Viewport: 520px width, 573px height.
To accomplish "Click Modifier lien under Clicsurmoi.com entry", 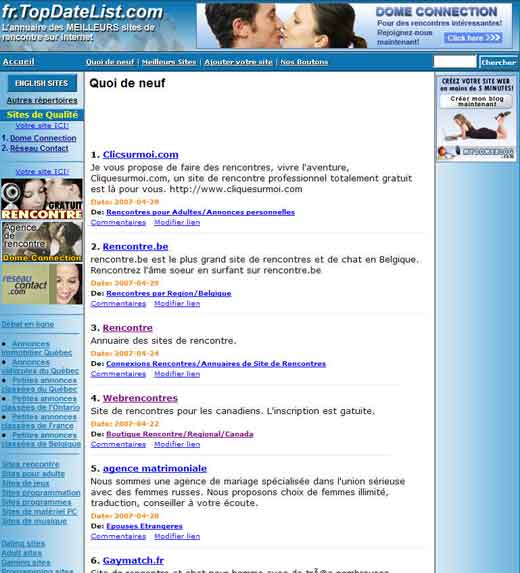I will (177, 222).
